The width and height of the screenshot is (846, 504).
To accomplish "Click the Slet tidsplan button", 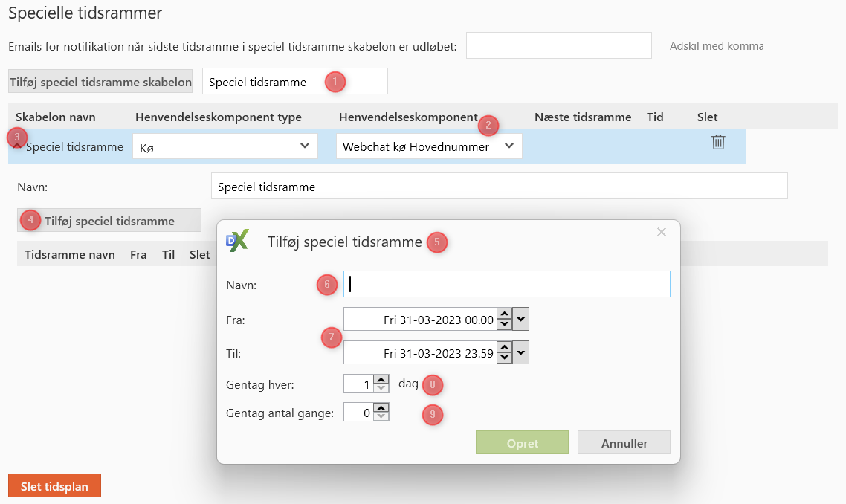I will pos(54,487).
